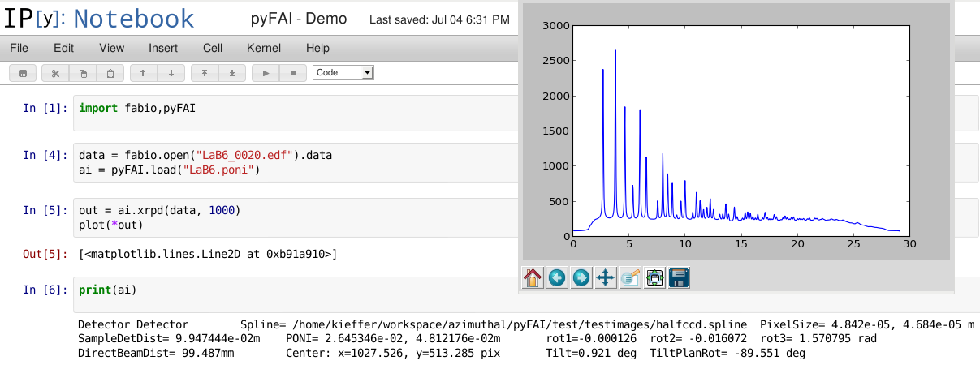
Task: Open the Code cell type dropdown
Action: [343, 73]
